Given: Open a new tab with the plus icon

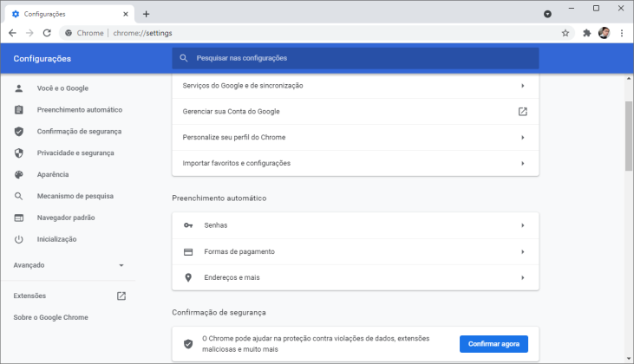Looking at the screenshot, I should point(146,14).
